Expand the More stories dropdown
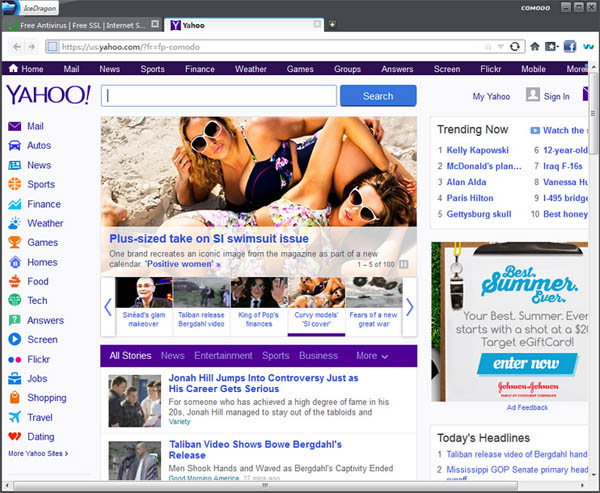The width and height of the screenshot is (600, 493). click(372, 356)
